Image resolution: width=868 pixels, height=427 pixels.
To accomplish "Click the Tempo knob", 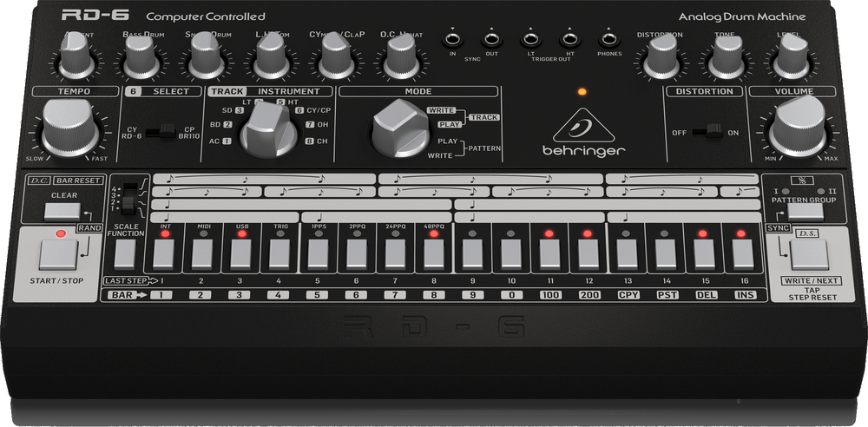I will [x=66, y=130].
